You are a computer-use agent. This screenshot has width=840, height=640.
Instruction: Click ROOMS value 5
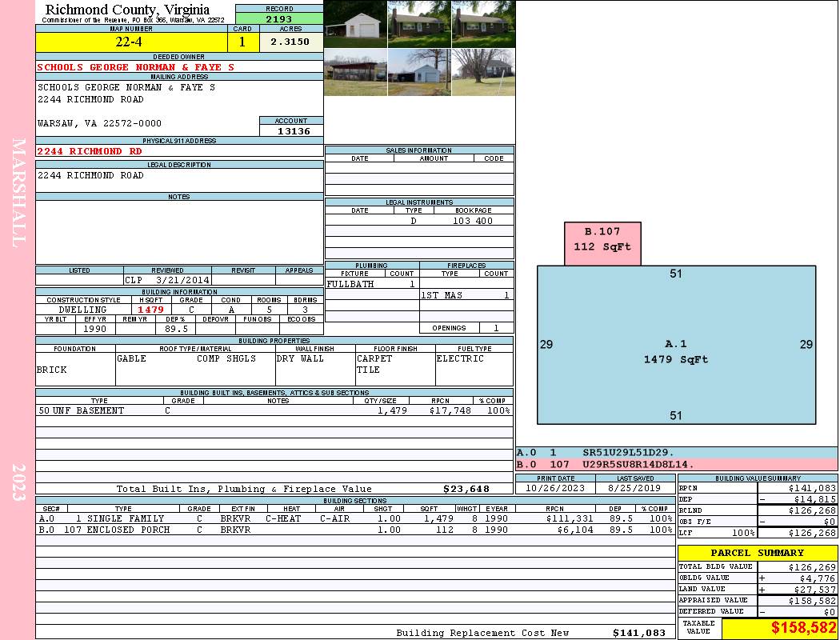(x=269, y=310)
